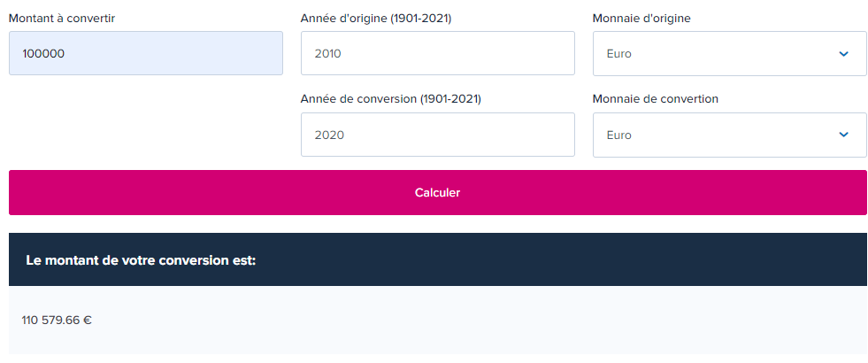Select the Année de conversion year field
868x363 pixels.
(437, 135)
